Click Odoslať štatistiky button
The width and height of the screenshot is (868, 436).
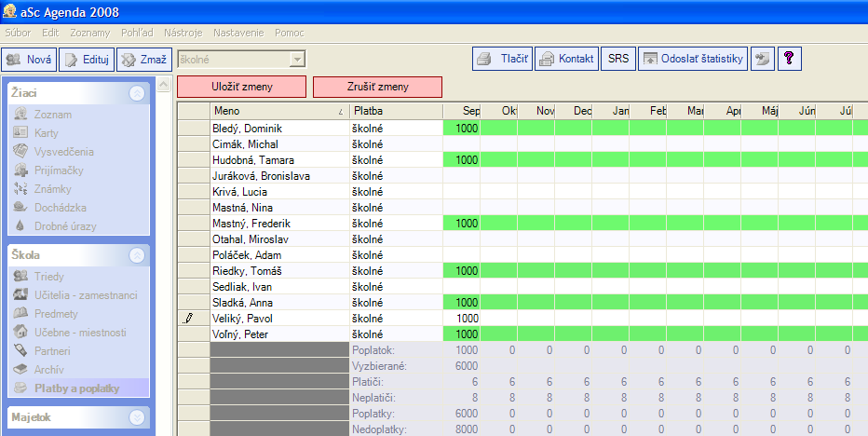693,59
